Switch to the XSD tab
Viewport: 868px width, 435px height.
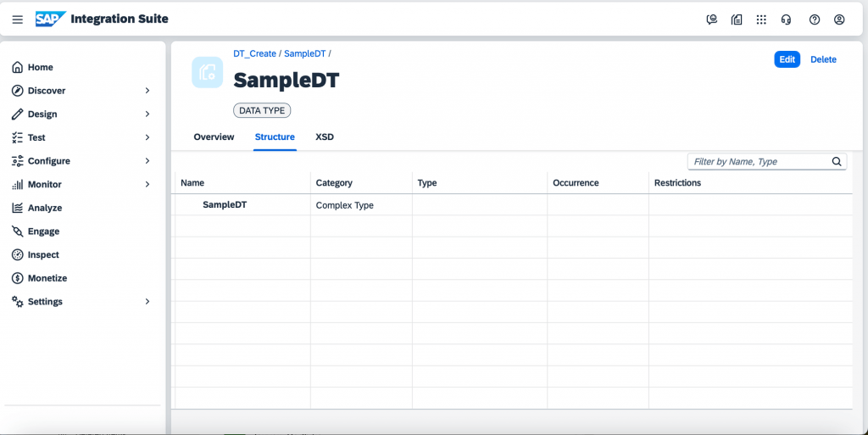(x=325, y=137)
